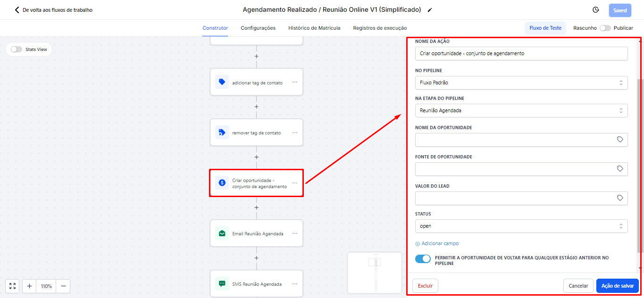Open tag picker for Valor do Lead

[620, 199]
